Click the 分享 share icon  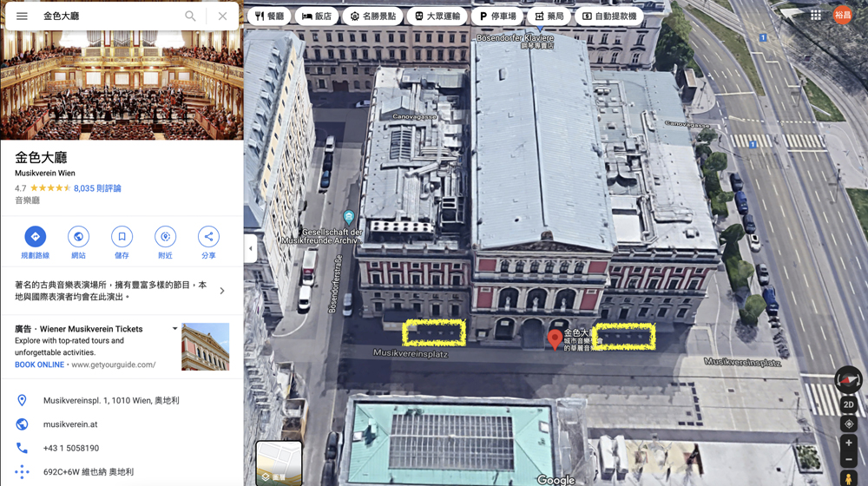(x=208, y=237)
